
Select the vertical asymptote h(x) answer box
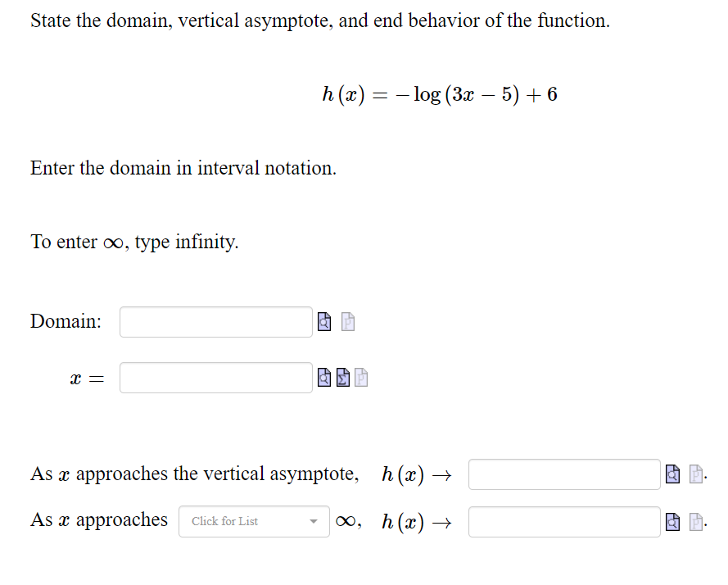tap(563, 474)
